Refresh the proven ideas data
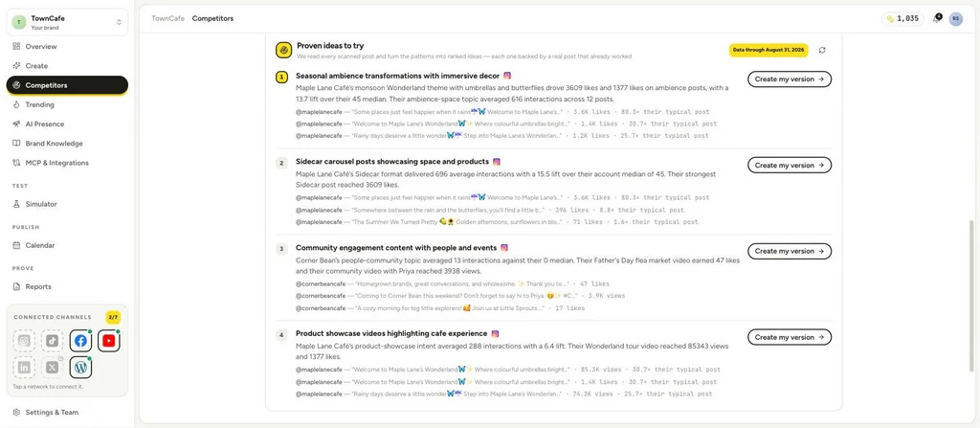Screen dimensions: 980x428 tap(822, 50)
